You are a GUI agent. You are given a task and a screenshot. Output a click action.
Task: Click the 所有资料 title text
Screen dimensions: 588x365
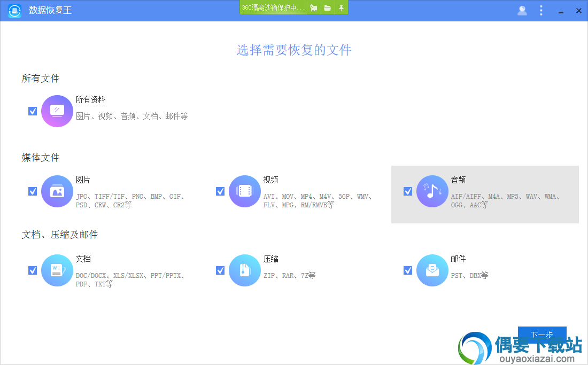90,100
